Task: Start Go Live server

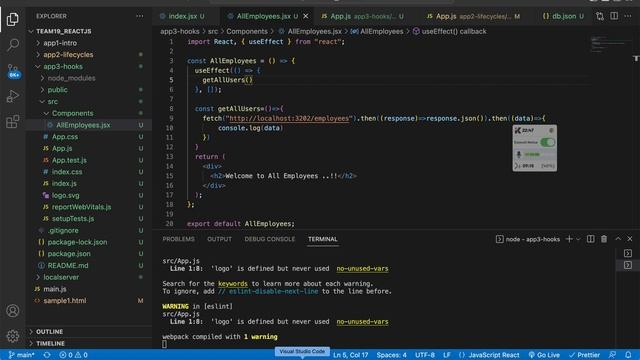Action: [x=544, y=355]
